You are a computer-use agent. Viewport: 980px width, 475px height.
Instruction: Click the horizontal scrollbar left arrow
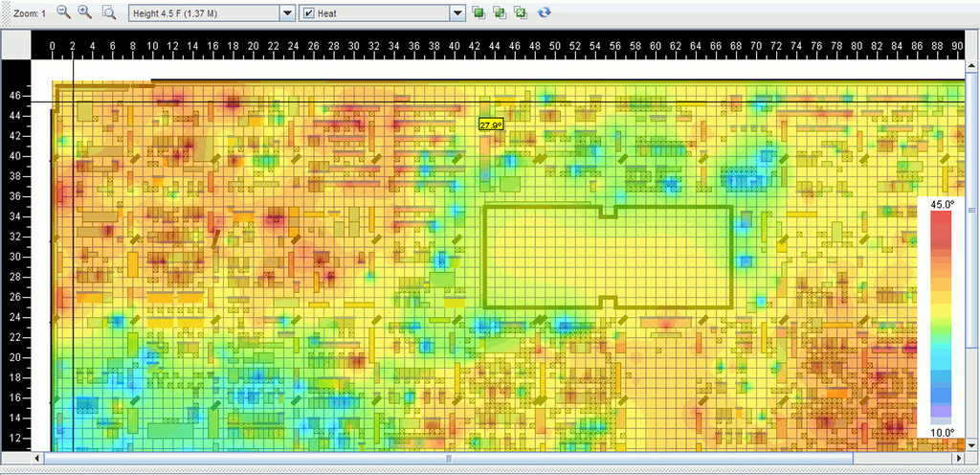pyautogui.click(x=39, y=460)
